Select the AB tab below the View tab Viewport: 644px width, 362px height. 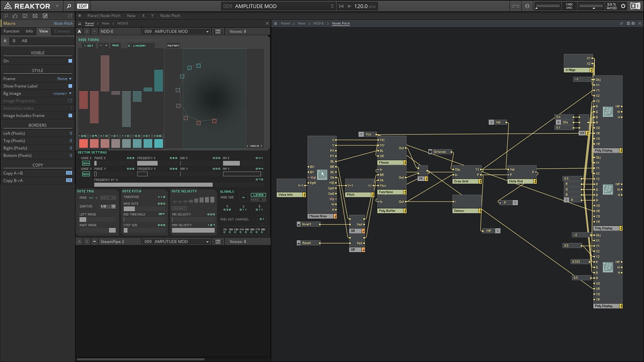[24, 41]
